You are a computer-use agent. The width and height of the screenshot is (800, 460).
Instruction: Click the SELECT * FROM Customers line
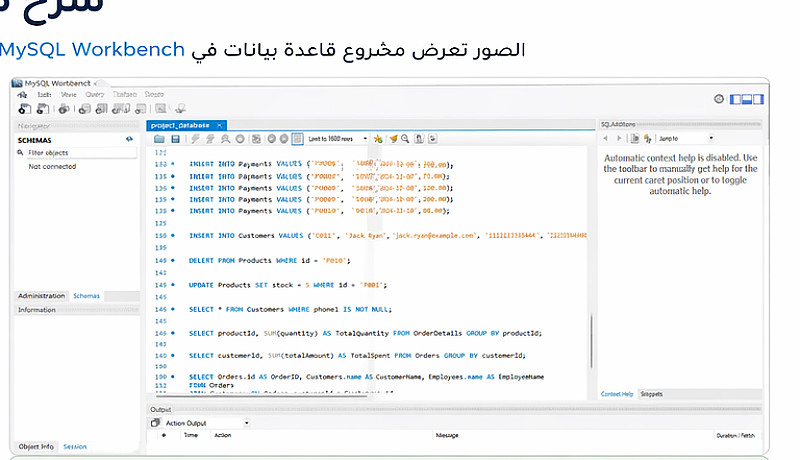click(x=290, y=310)
